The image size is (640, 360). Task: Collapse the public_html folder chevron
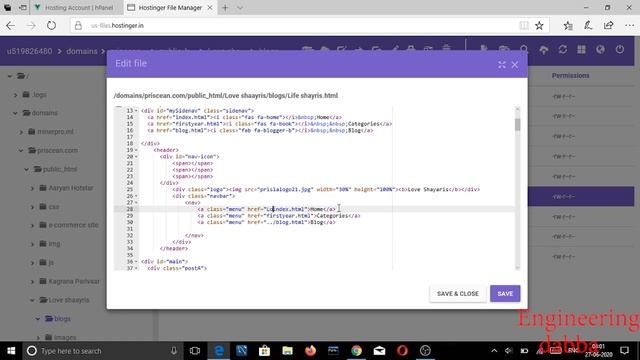[x=27, y=169]
